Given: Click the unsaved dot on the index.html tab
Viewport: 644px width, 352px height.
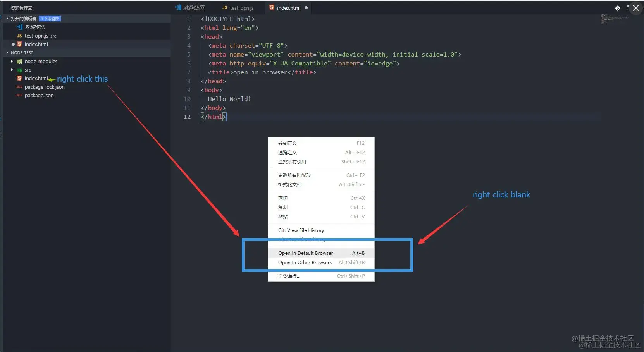Looking at the screenshot, I should tap(306, 8).
